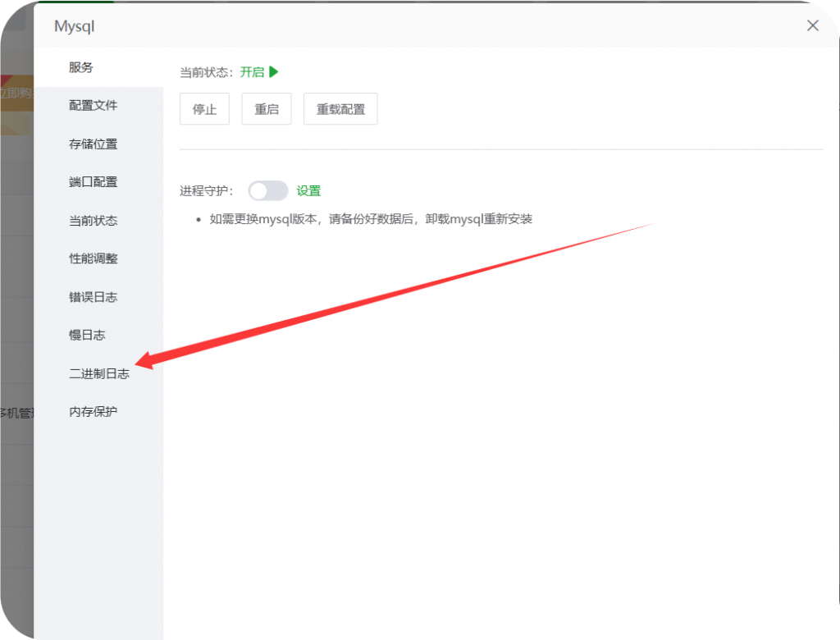This screenshot has height=640, width=840.
Task: Close the Mysql settings dialog
Action: pos(812,25)
